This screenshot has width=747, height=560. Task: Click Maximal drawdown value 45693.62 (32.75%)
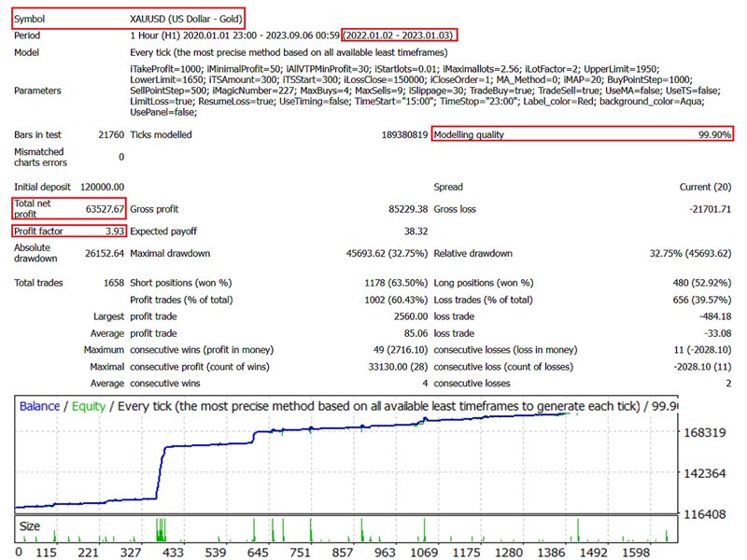[387, 253]
